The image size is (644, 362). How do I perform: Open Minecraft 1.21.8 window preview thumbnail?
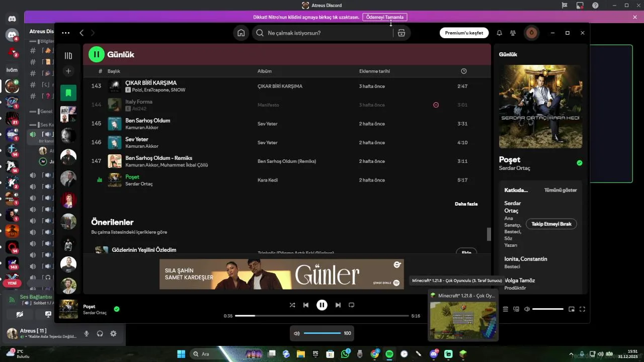tap(462, 315)
